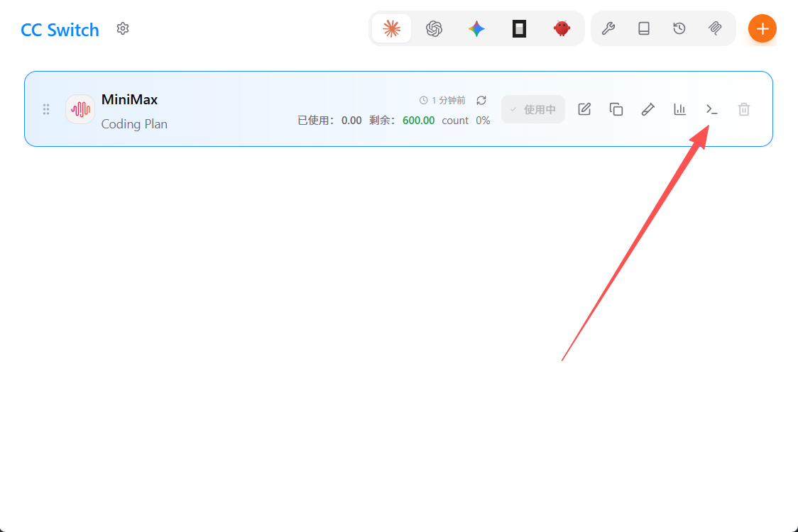Click the MiniMax drag handle
This screenshot has width=798, height=532.
(x=46, y=109)
